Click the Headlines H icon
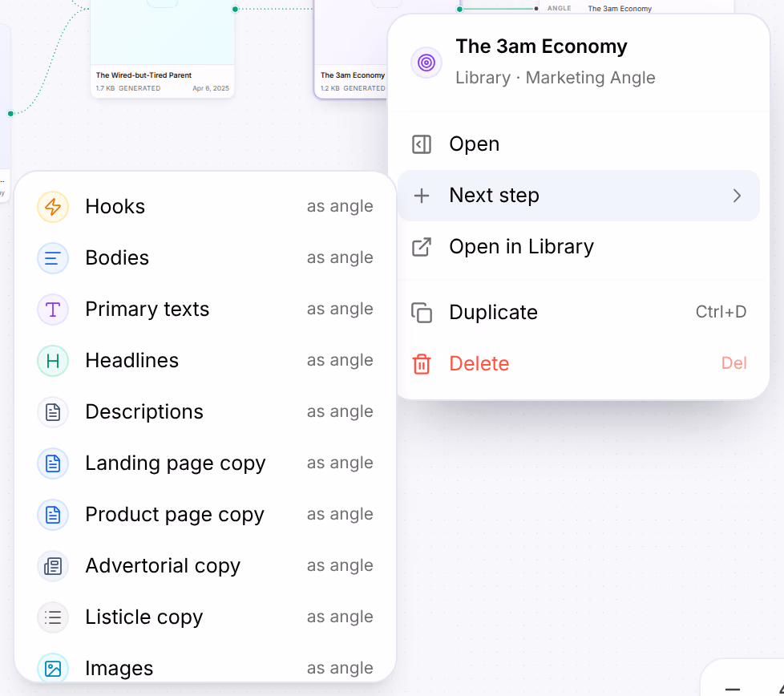784x696 pixels. click(x=52, y=361)
